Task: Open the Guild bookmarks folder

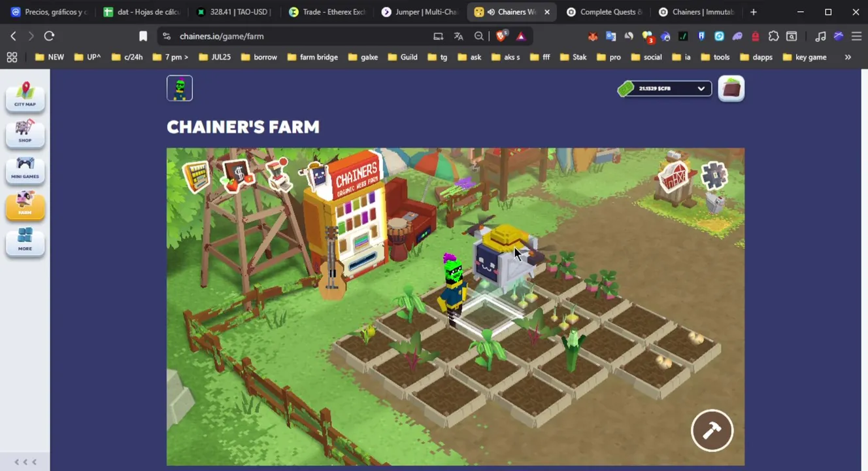Action: point(403,57)
